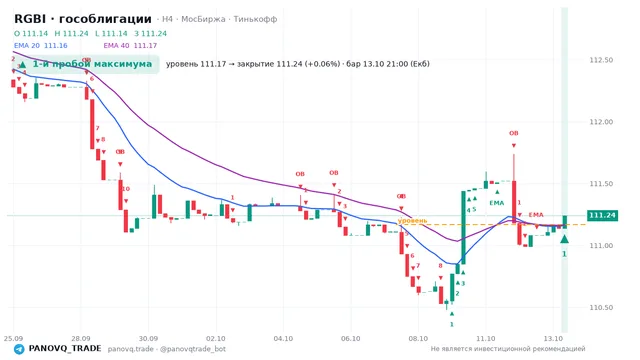Click the 'RGBI · гособлигации' chart title
This screenshot has width=640, height=360.
[83, 19]
